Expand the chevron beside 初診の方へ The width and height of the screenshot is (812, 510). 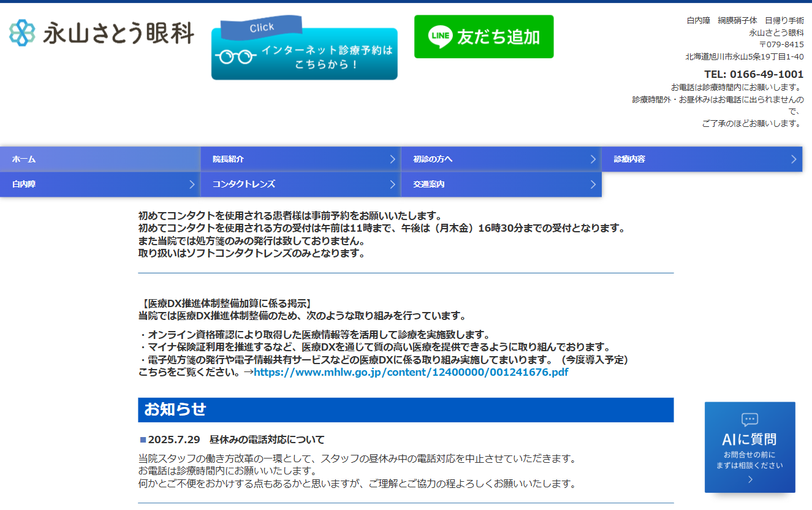click(x=593, y=159)
